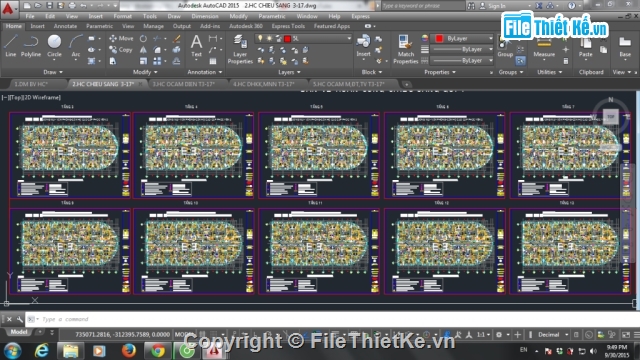Open the Layer Properties manager

coord(240,49)
